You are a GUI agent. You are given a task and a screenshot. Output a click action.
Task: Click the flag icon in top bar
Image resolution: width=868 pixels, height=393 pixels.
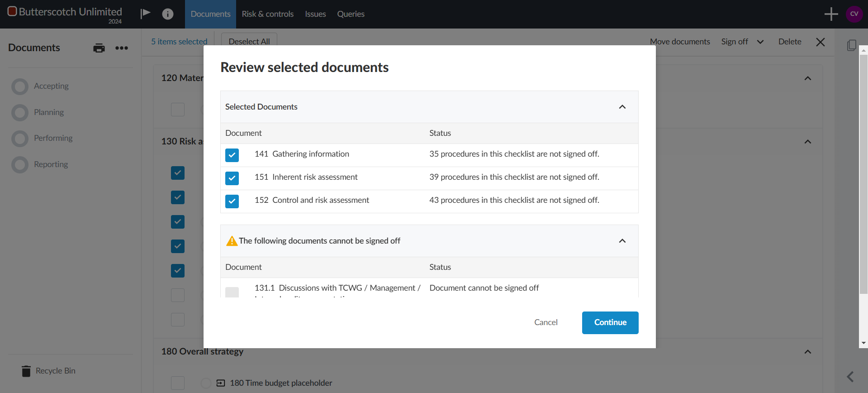[x=145, y=14]
